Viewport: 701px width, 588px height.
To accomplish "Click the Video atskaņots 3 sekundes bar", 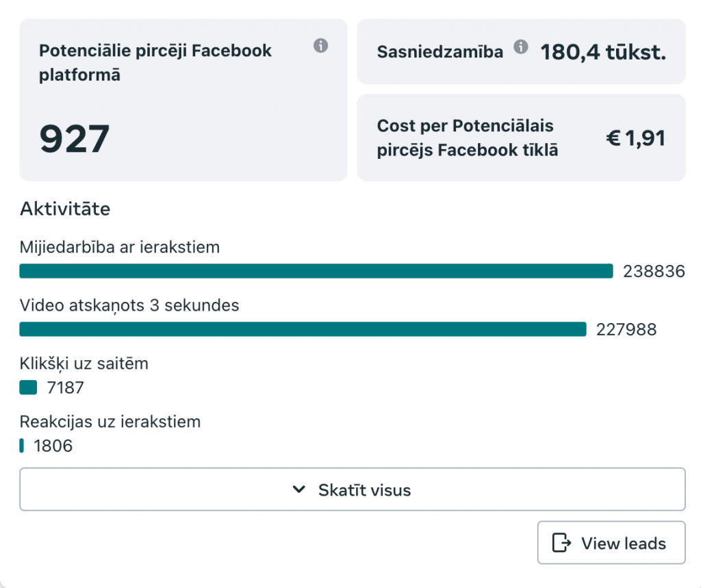I will point(303,329).
